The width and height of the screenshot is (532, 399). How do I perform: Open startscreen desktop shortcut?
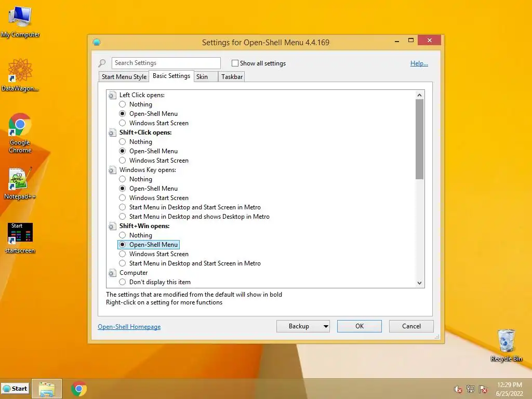20,238
